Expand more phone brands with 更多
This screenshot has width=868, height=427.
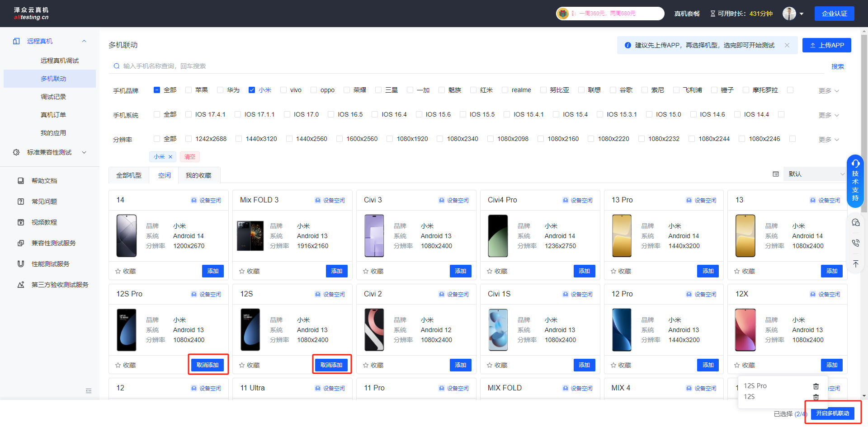point(828,91)
